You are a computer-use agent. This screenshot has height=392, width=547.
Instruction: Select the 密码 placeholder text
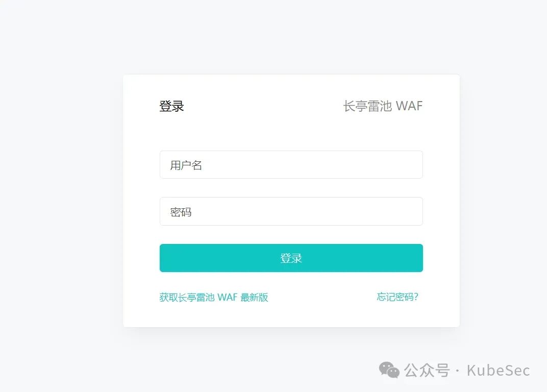click(181, 212)
